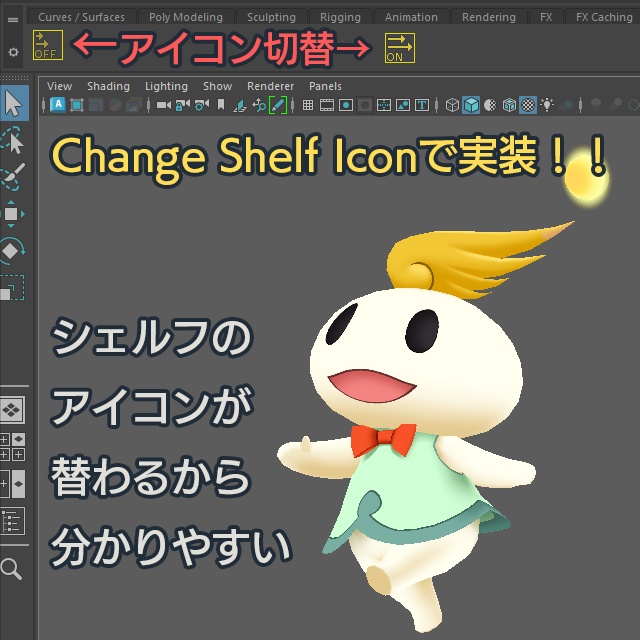The height and width of the screenshot is (640, 640).
Task: Click the teal framed-square icon in panel toolbar
Action: point(77,105)
